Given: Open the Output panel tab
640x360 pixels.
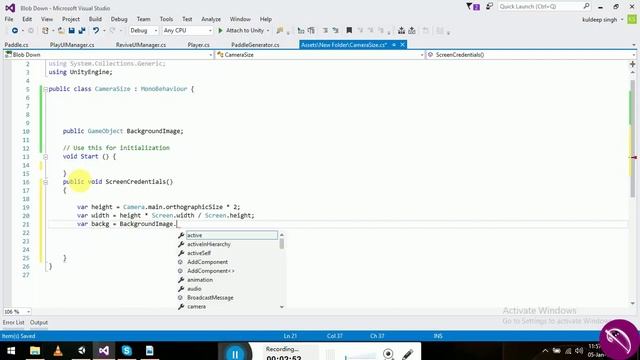Looking at the screenshot, I should tap(39, 322).
